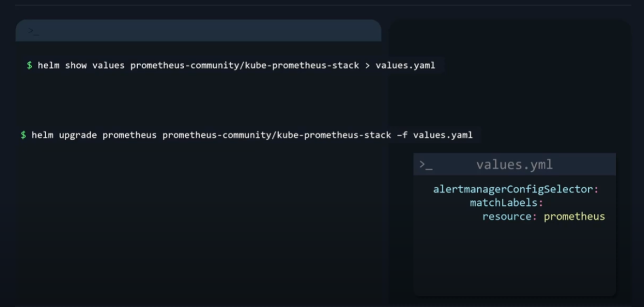Select the values.yml panel title
The width and height of the screenshot is (644, 307).
tap(514, 165)
